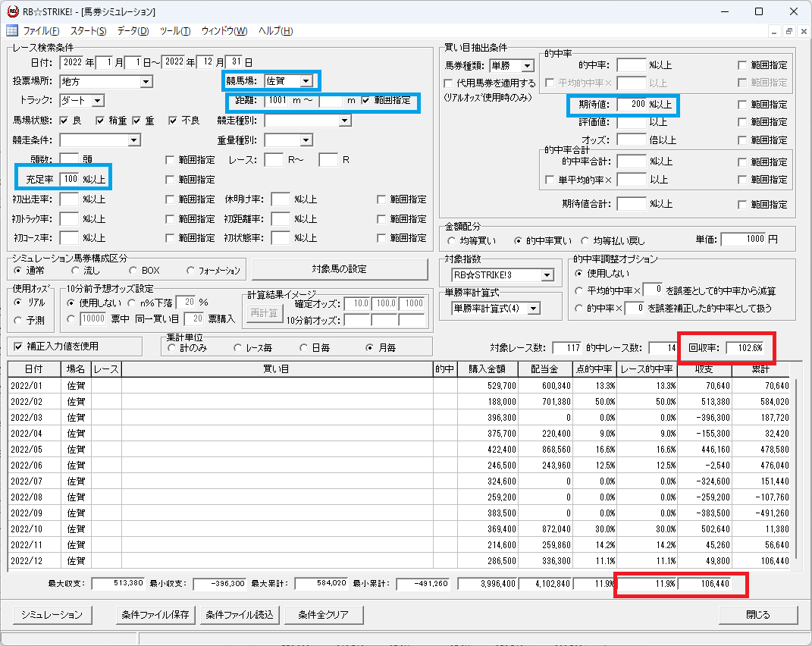Screen dimensions: 812x646
Task: Toggle 補正入力値を使用 checkbox
Action: pyautogui.click(x=18, y=347)
